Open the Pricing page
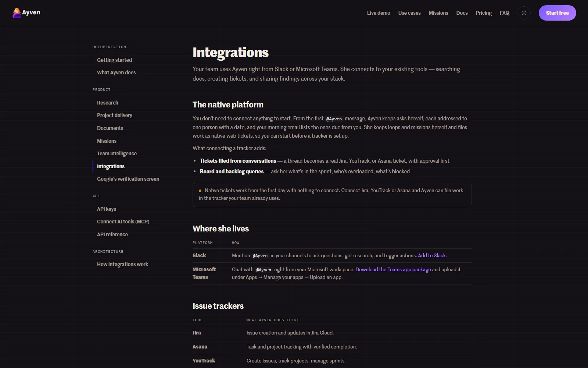Viewport: 588px width, 368px height. click(x=484, y=13)
